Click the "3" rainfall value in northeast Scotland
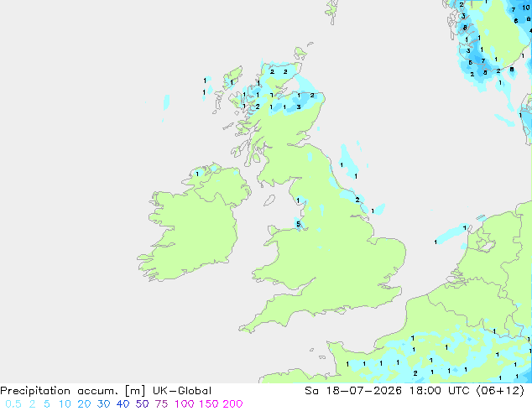Viewport: 532px width, 411px height. coord(299,107)
